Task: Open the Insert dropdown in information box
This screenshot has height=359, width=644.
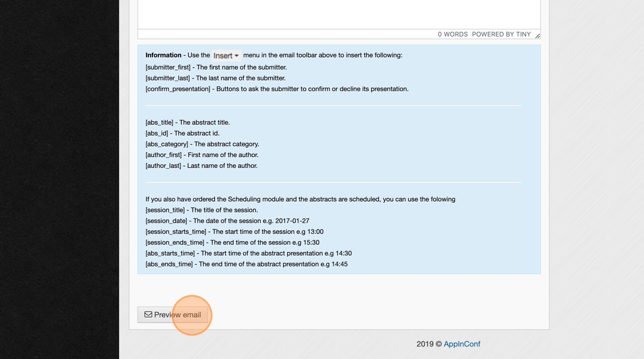Action: (227, 55)
